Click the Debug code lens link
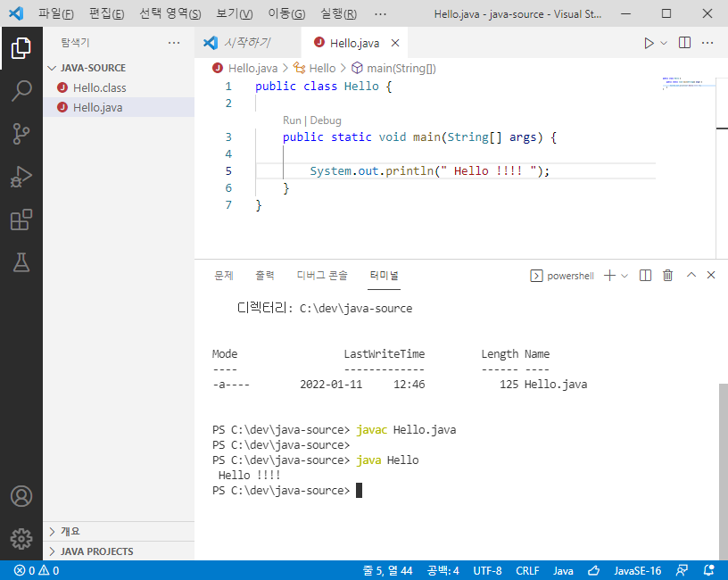The image size is (728, 580). 326,120
